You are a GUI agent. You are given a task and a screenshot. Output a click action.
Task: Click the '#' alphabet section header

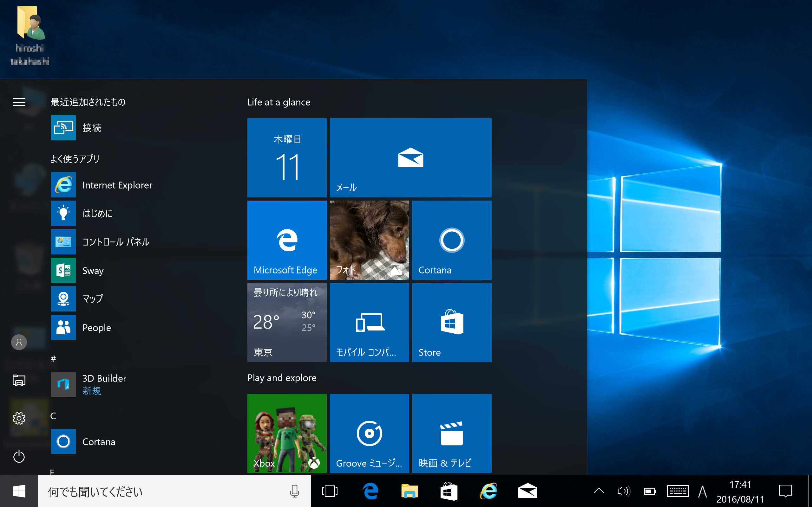53,359
